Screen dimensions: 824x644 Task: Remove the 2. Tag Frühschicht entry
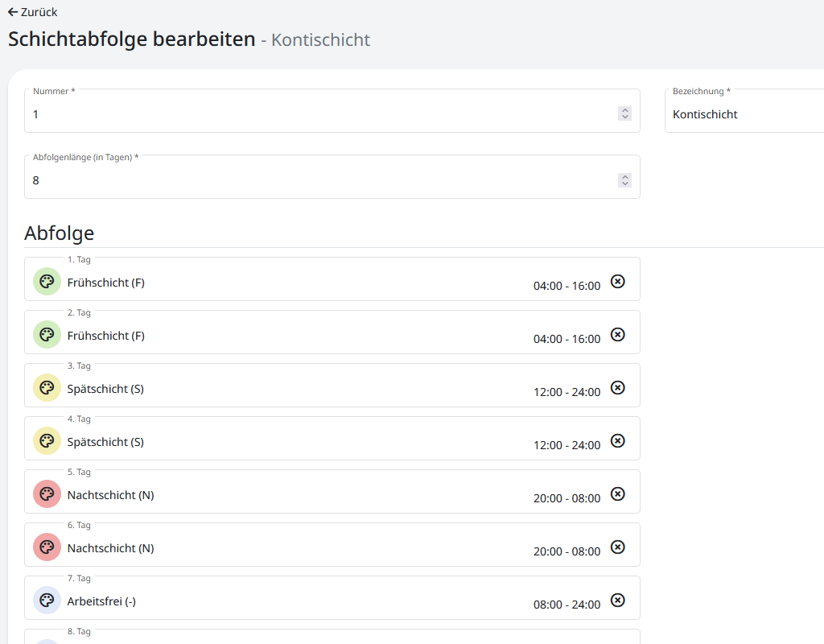click(x=617, y=334)
